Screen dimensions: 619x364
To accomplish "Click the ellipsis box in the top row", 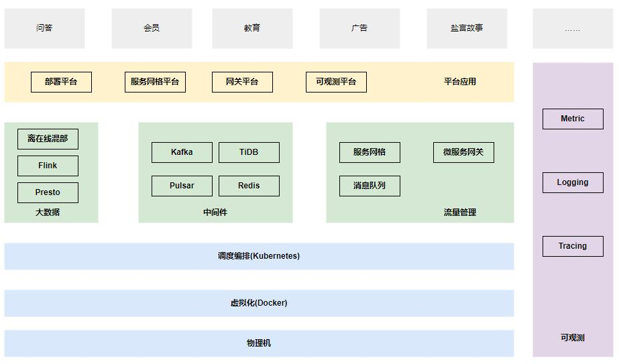I will tap(573, 28).
